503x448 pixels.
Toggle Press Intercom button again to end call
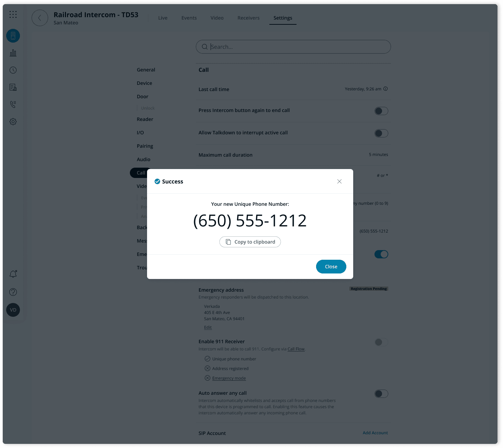pos(381,111)
